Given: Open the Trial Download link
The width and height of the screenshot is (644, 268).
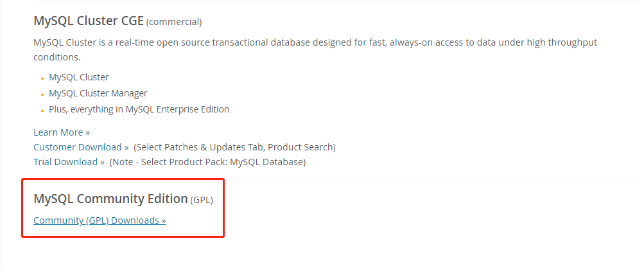Looking at the screenshot, I should (69, 162).
